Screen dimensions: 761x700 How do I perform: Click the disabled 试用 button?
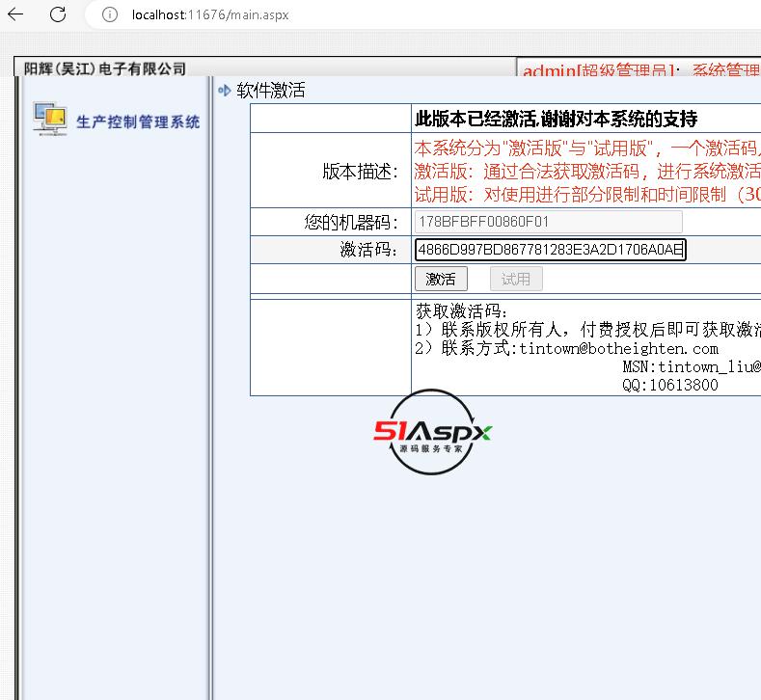(x=516, y=279)
